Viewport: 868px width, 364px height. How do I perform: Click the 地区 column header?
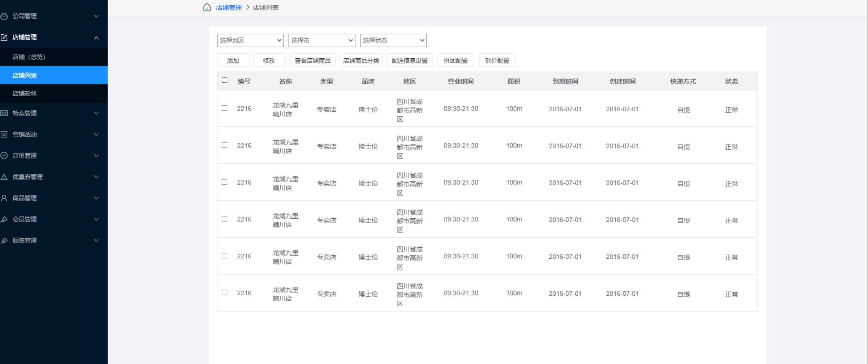(409, 81)
